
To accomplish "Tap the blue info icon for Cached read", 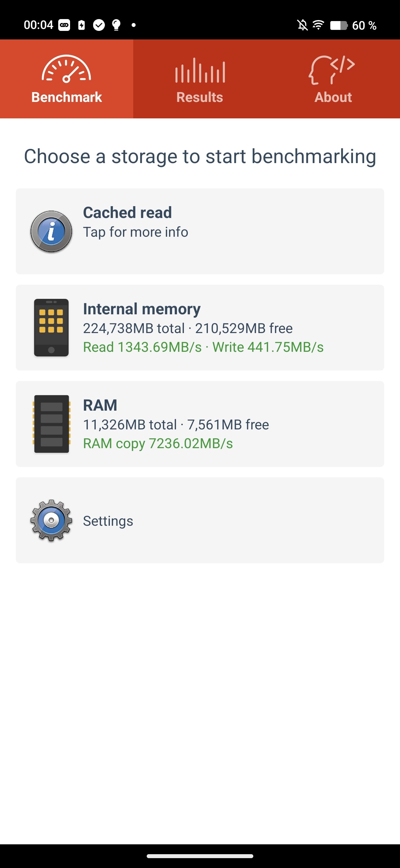I will click(51, 231).
